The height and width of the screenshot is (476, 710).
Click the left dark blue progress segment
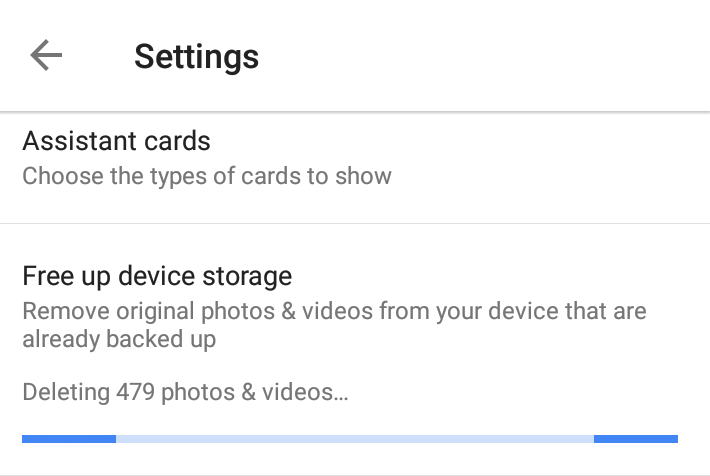(x=69, y=438)
